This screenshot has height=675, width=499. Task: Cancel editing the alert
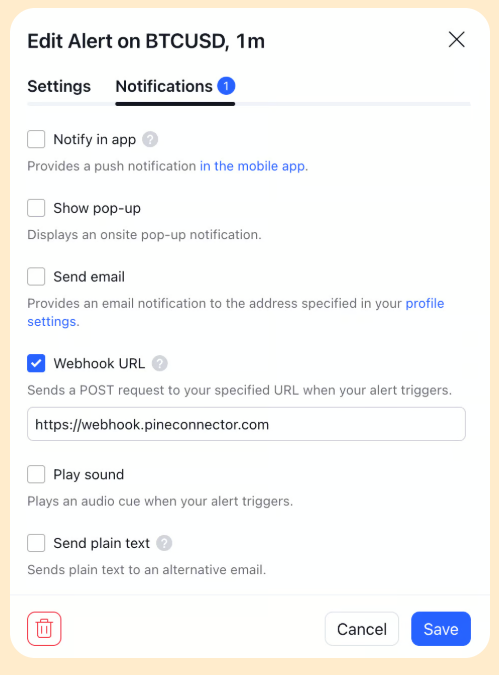pyautogui.click(x=362, y=629)
